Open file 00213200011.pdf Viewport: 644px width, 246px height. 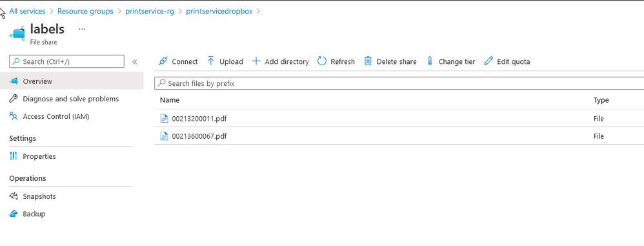(199, 119)
